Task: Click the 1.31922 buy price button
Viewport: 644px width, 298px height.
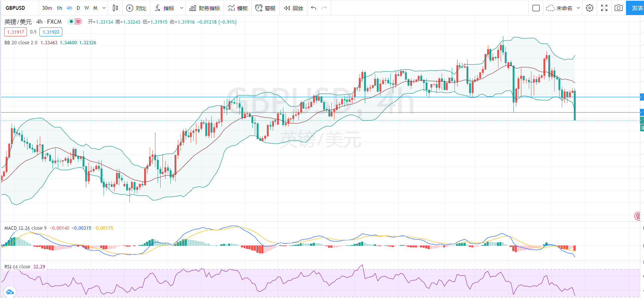Action: 51,32
